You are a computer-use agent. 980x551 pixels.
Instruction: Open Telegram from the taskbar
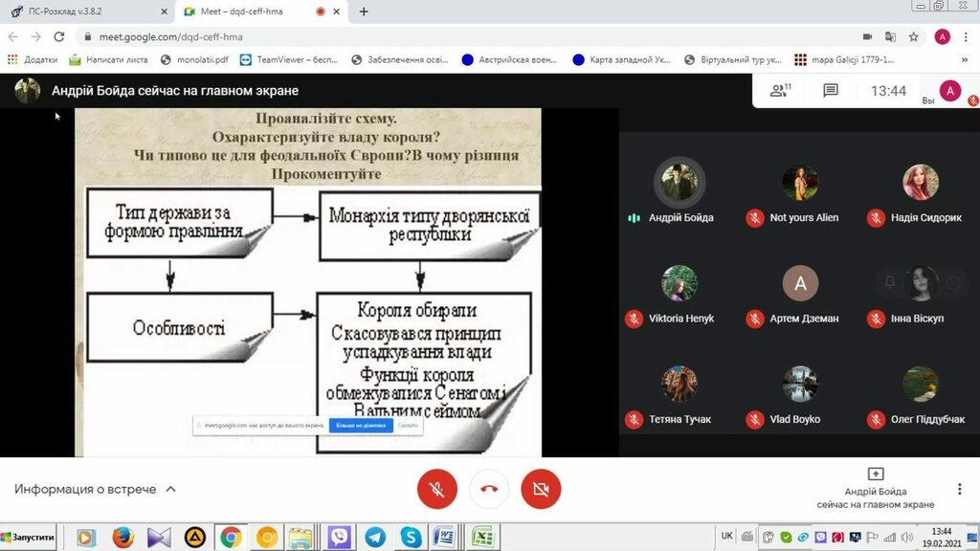(x=374, y=538)
